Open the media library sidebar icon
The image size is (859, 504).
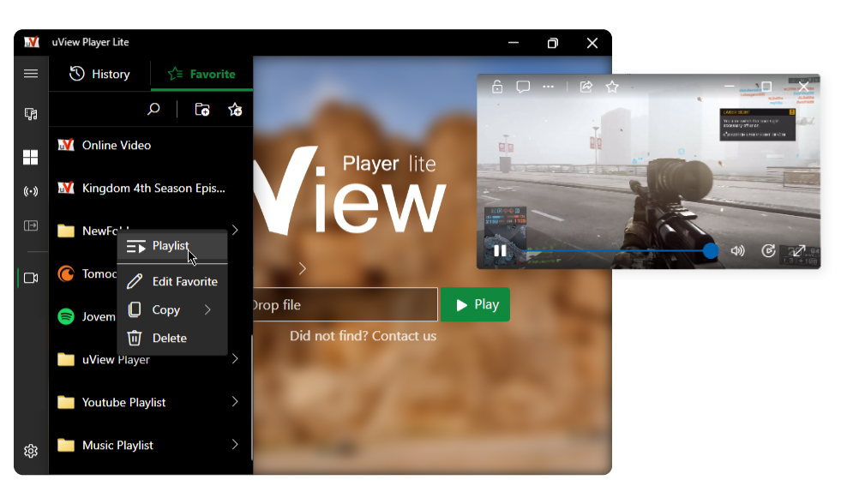(x=31, y=114)
